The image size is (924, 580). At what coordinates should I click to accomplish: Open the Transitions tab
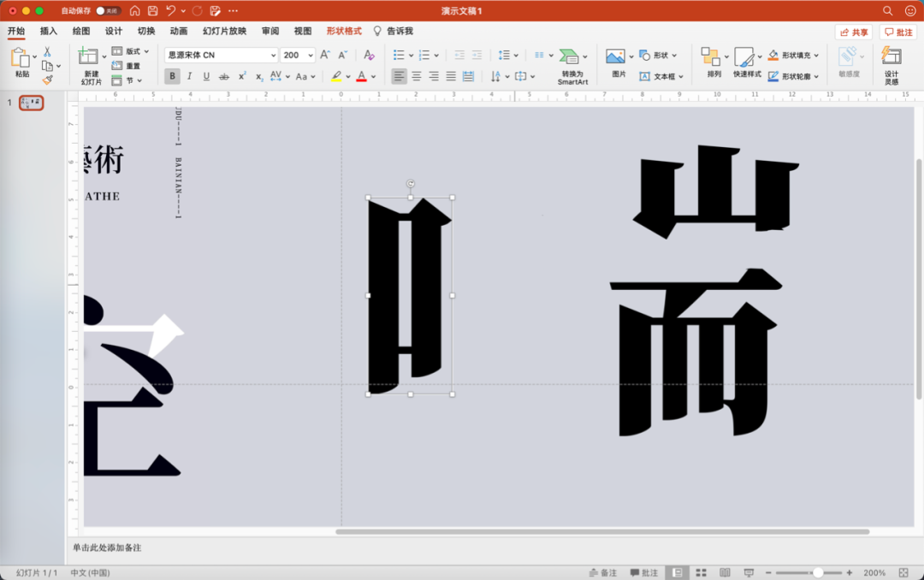(x=146, y=32)
